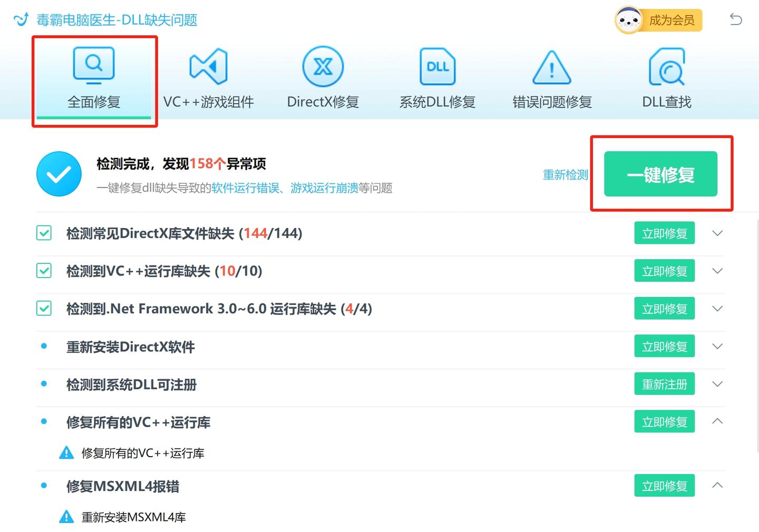Open the 系统DLL修复 DLL file icon
Viewport: 759px width, 532px height.
[437, 66]
